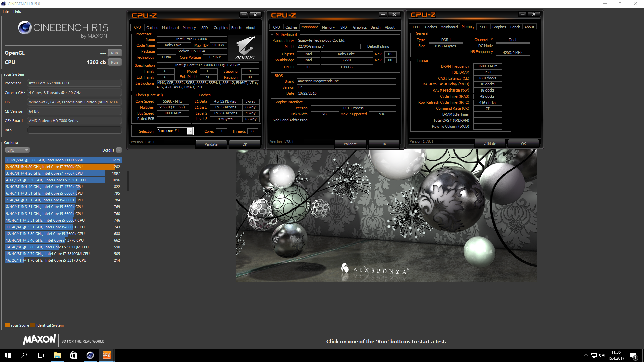The image size is (644, 362).
Task: Click Validate in Mainboard window
Action: tap(350, 144)
